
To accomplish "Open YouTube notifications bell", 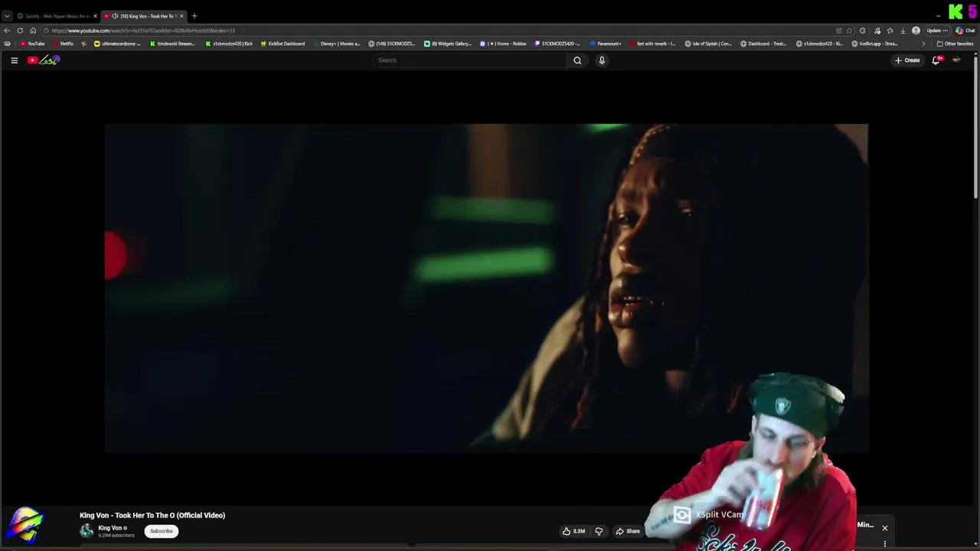I will [x=936, y=60].
